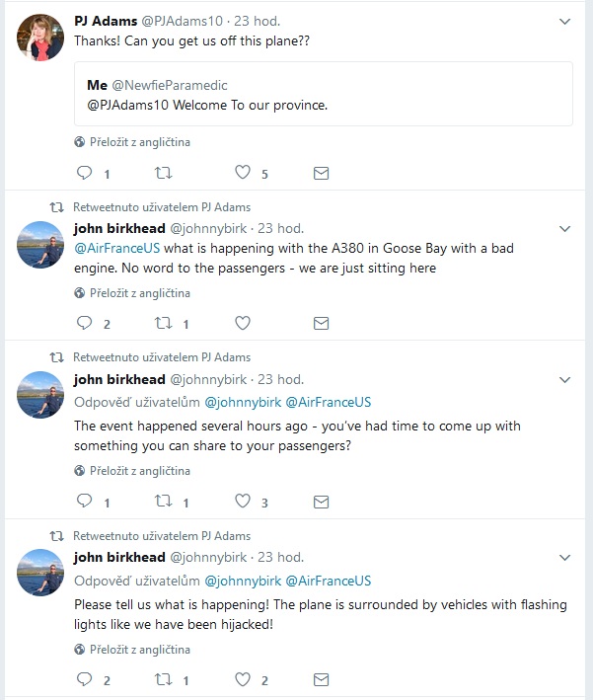
Task: Retweet PJ Adams' "get us off" tweet
Action: 164,173
